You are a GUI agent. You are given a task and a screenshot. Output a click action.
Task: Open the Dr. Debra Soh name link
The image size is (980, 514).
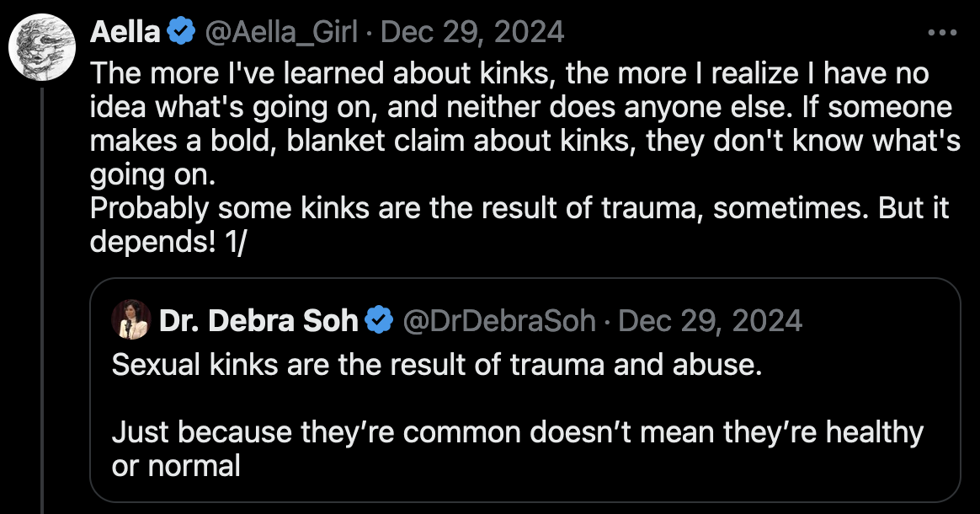coord(258,321)
